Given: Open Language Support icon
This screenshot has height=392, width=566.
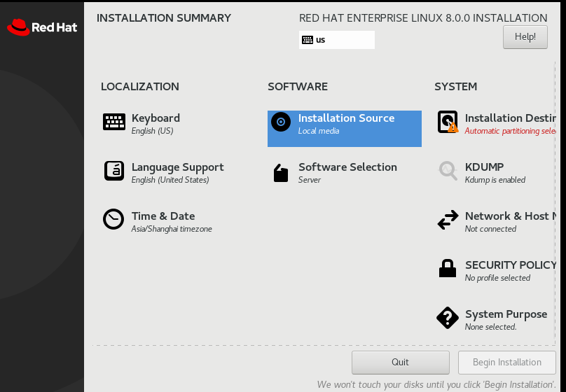Looking at the screenshot, I should [114, 171].
